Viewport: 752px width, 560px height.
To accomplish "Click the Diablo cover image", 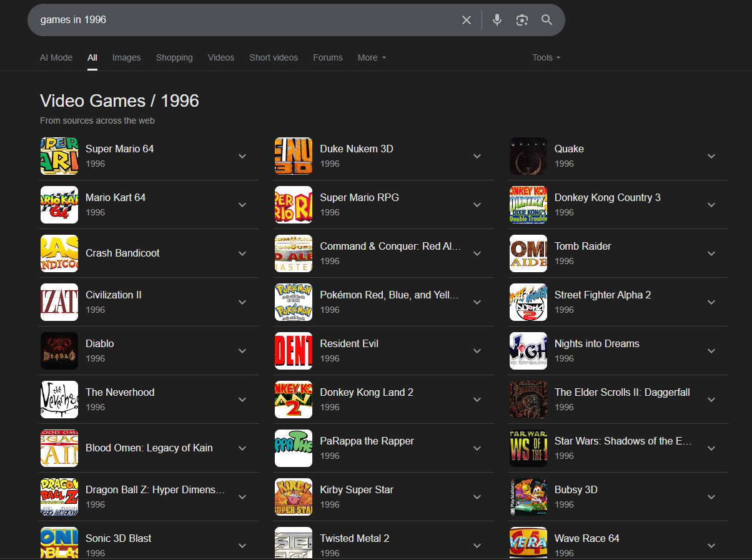I will click(x=59, y=351).
